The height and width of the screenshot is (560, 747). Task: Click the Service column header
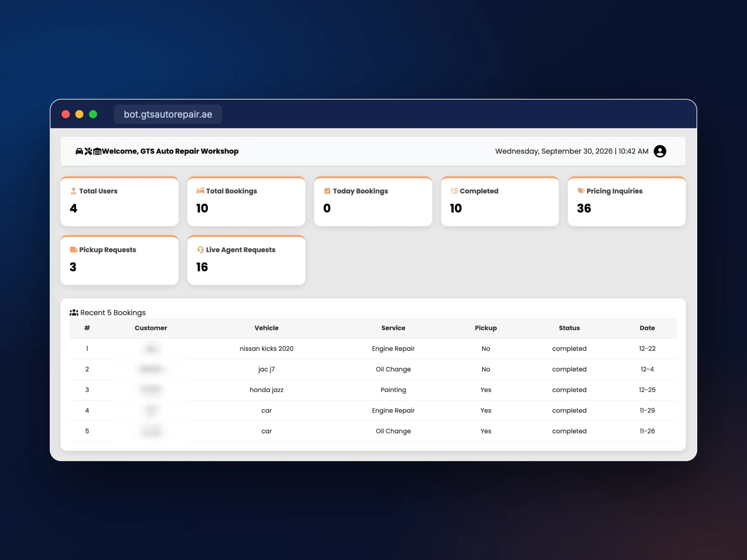click(x=393, y=328)
